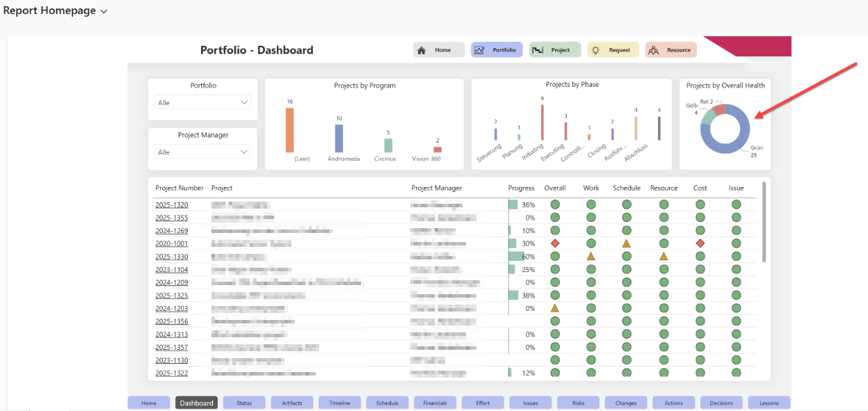The width and height of the screenshot is (868, 411).
Task: Switch to the Financials tab
Action: [x=435, y=403]
